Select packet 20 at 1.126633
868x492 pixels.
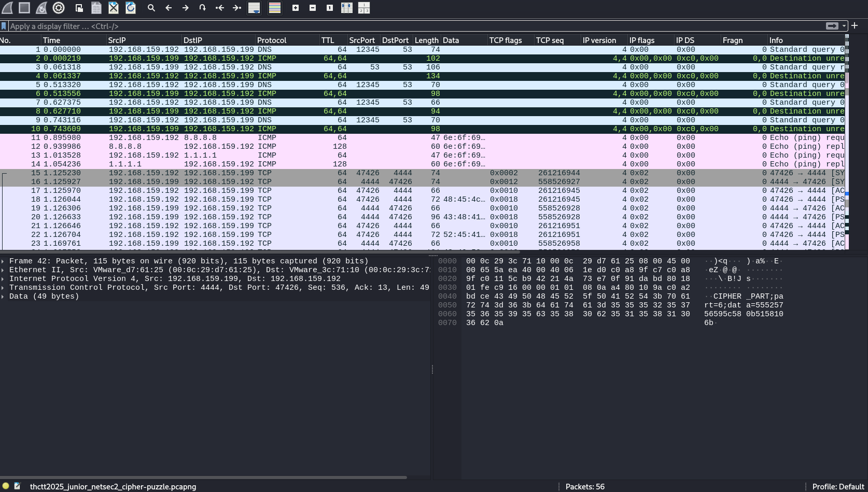422,217
